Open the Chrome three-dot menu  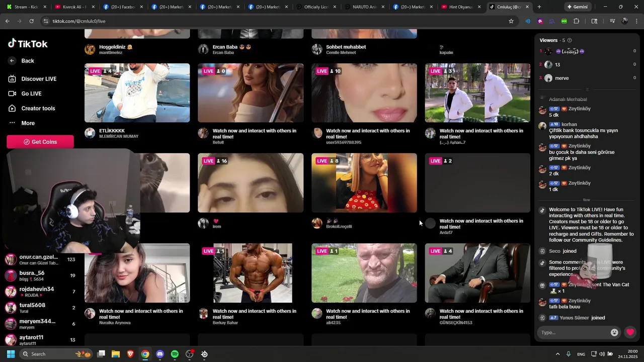click(x=636, y=21)
